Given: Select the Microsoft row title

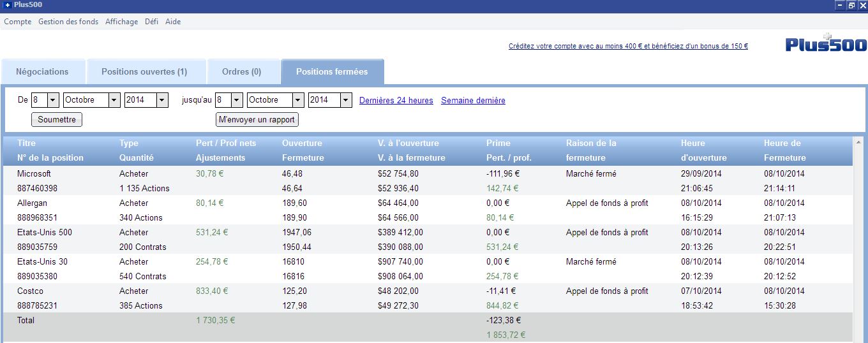Looking at the screenshot, I should [34, 173].
